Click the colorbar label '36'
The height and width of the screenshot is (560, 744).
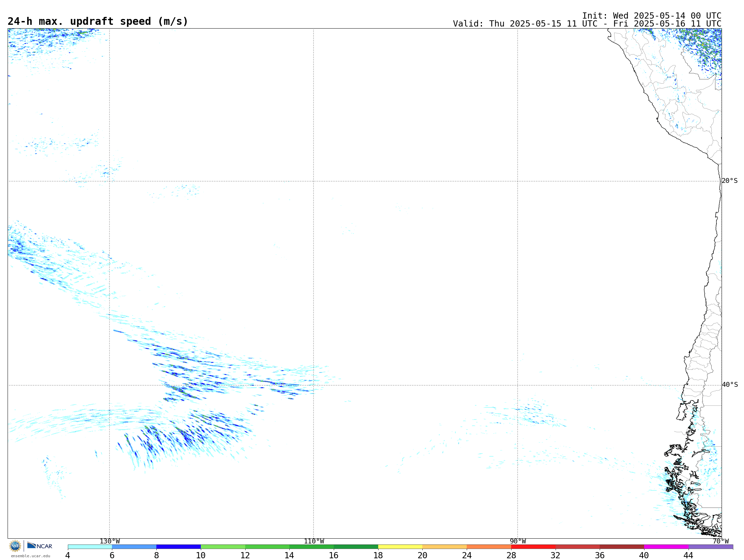coord(600,555)
